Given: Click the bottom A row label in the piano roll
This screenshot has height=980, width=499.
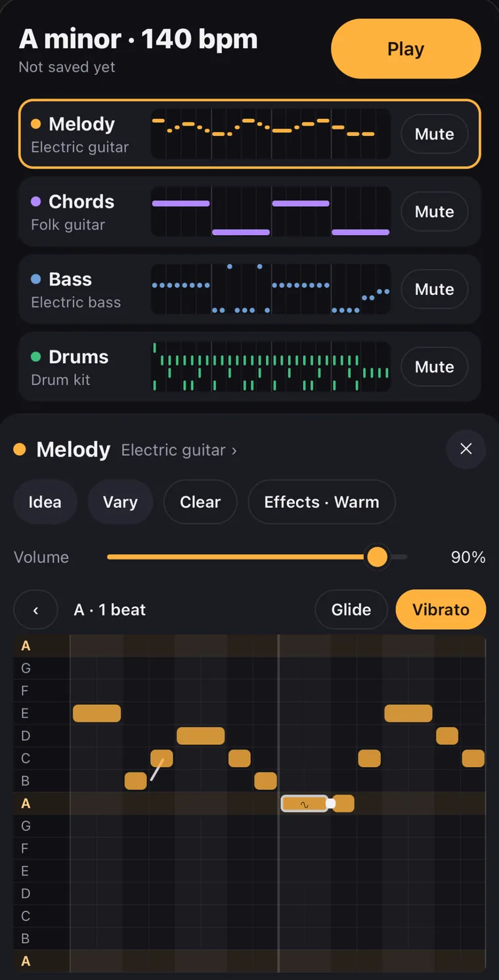Looking at the screenshot, I should [26, 961].
